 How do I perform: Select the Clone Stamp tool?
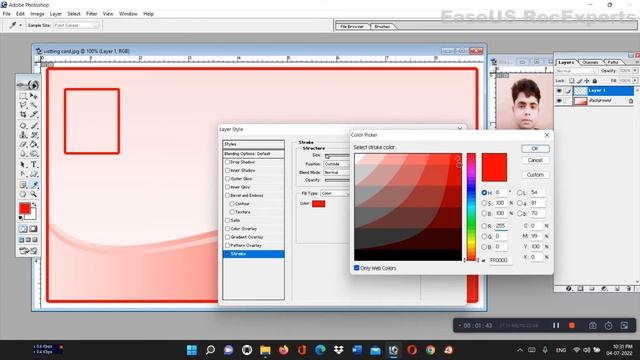23,135
